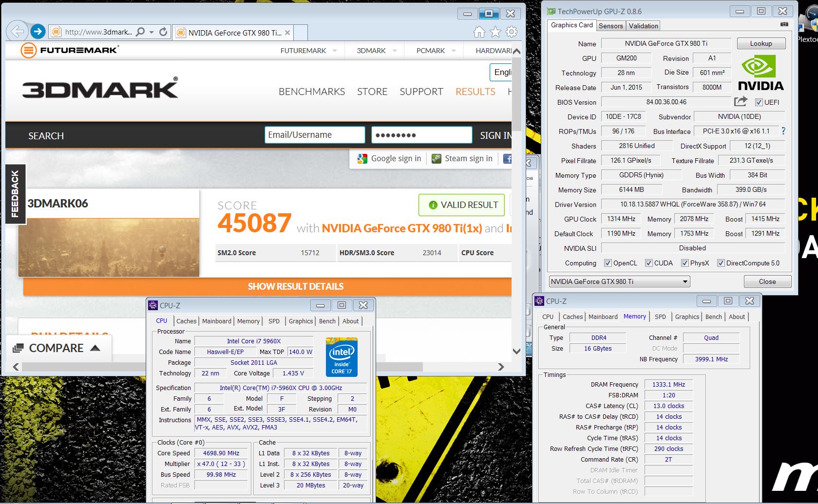Open browser tools gear
This screenshot has width=818, height=504.
pos(511,32)
